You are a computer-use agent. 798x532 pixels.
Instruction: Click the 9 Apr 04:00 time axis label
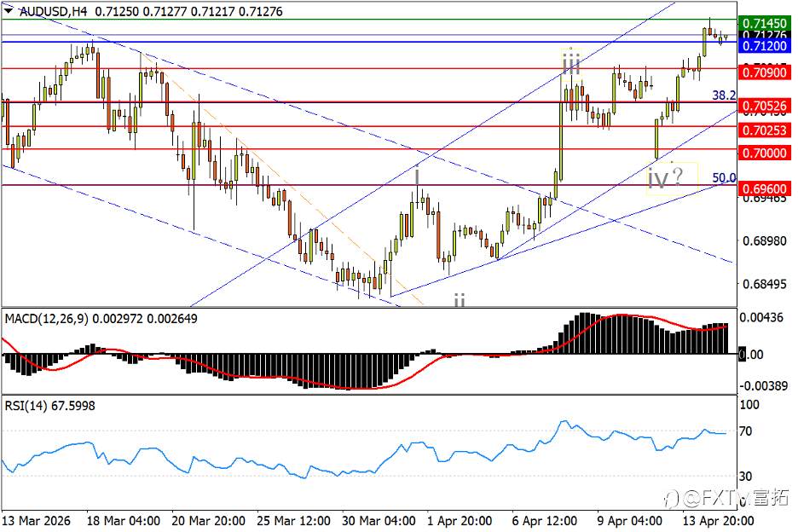click(x=630, y=521)
